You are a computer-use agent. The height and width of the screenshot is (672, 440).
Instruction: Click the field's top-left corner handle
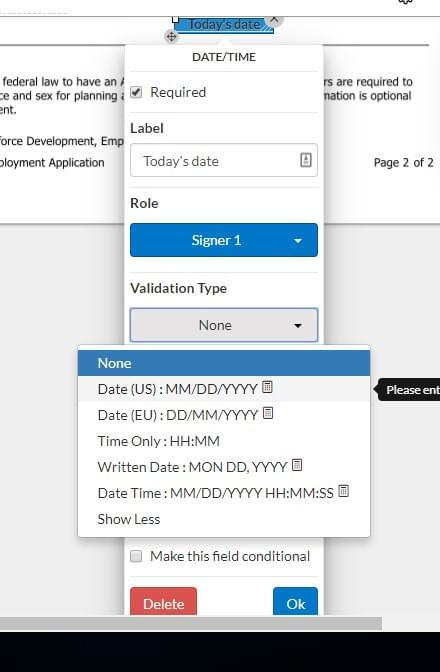click(x=175, y=19)
